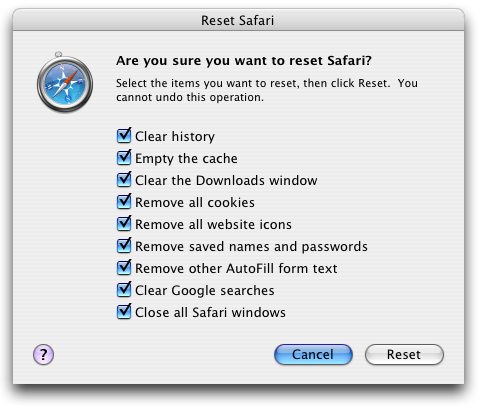Uncheck the Close all Safari windows checkbox
The image size is (481, 409).
click(124, 312)
